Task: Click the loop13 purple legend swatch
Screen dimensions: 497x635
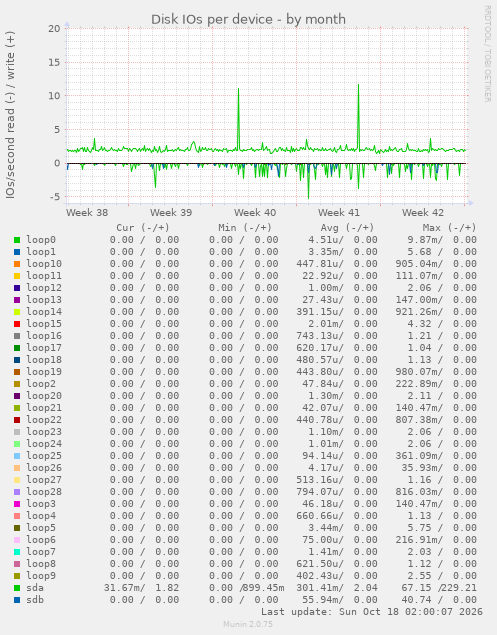Action: click(x=17, y=300)
